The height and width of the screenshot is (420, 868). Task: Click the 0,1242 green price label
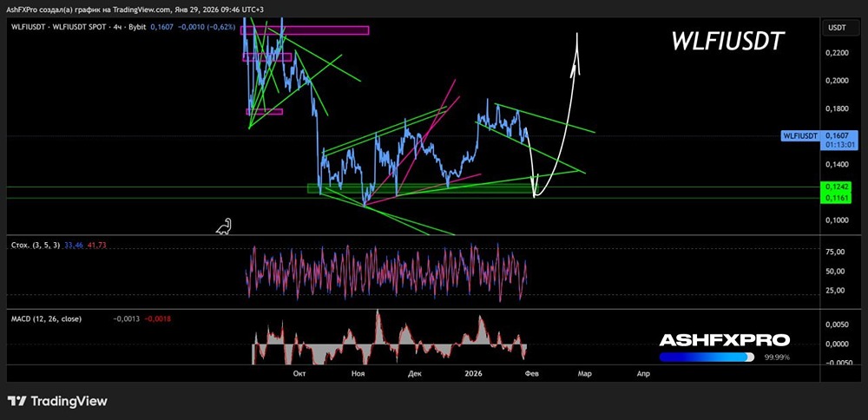(x=838, y=187)
